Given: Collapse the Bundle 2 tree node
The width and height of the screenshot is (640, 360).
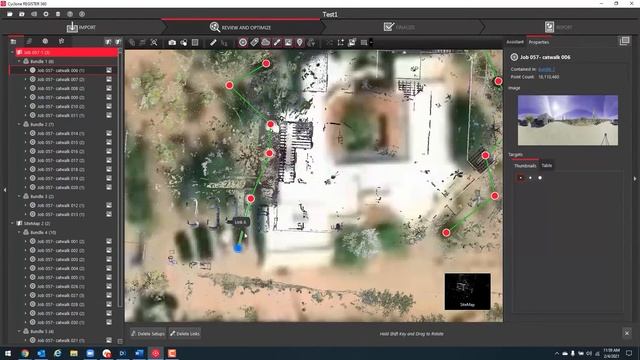Looking at the screenshot, I should coord(19,124).
